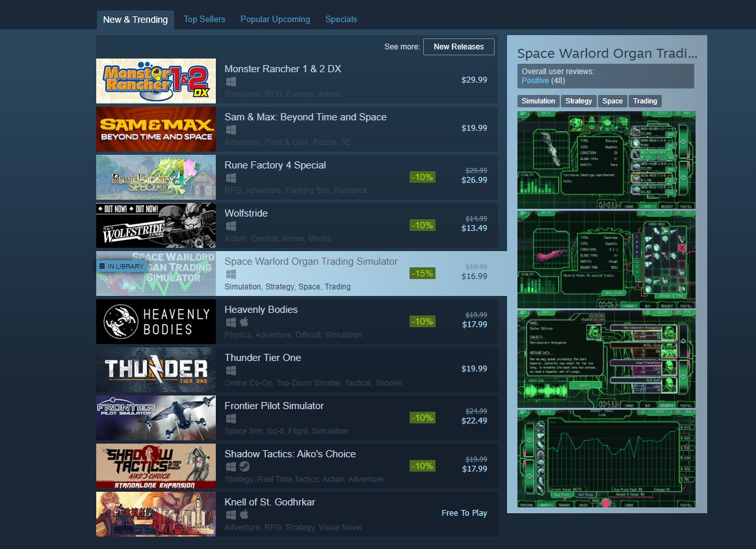
Task: Switch to the Top Sellers tab
Action: coord(204,20)
